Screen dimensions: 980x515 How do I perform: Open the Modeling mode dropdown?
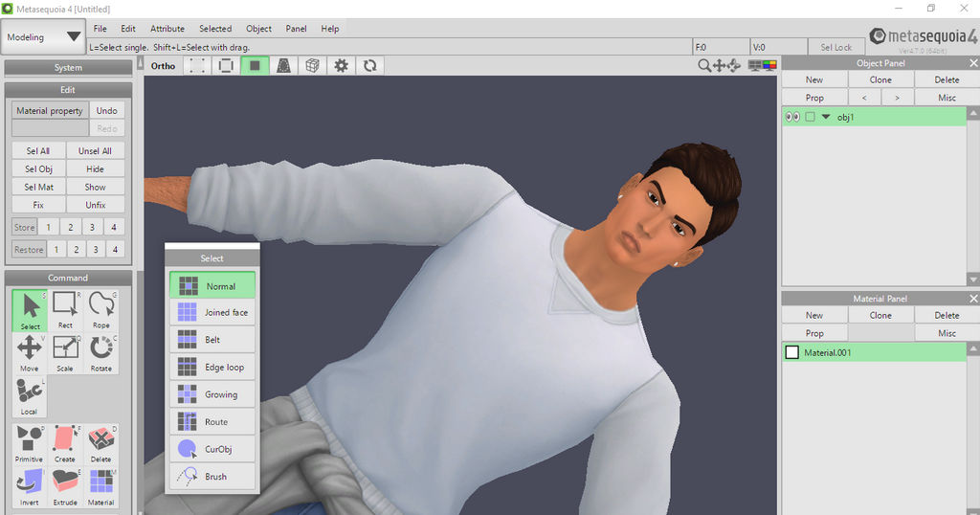coord(42,37)
